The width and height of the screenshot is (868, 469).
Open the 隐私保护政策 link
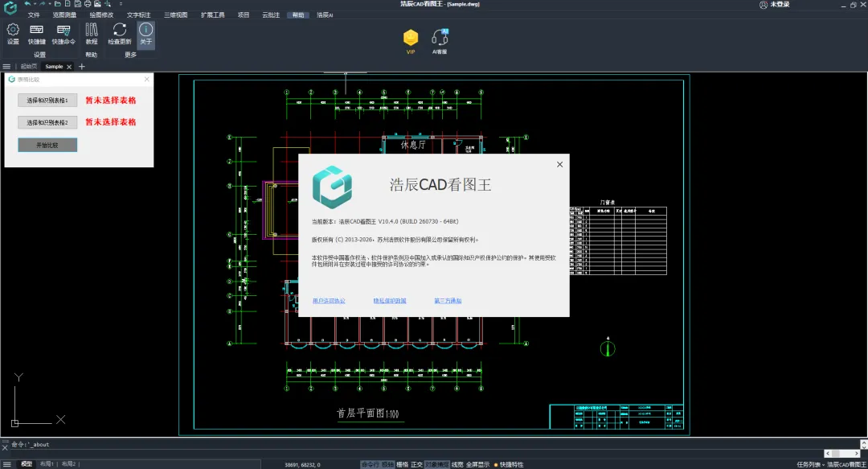pos(390,301)
